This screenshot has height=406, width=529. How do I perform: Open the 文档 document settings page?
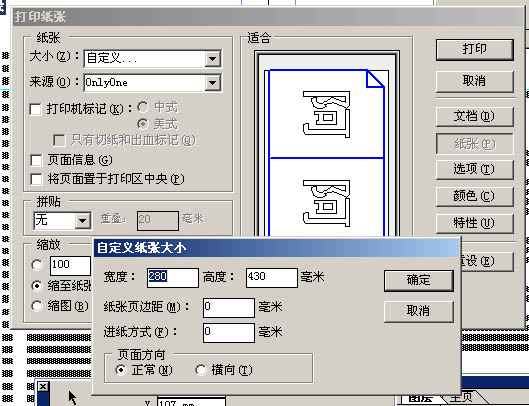[475, 116]
